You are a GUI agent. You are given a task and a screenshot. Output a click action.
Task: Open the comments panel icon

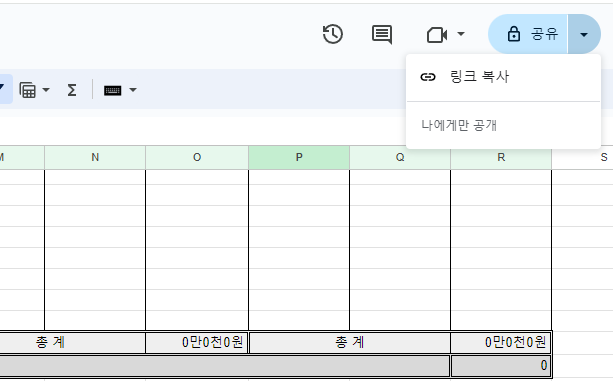(382, 34)
